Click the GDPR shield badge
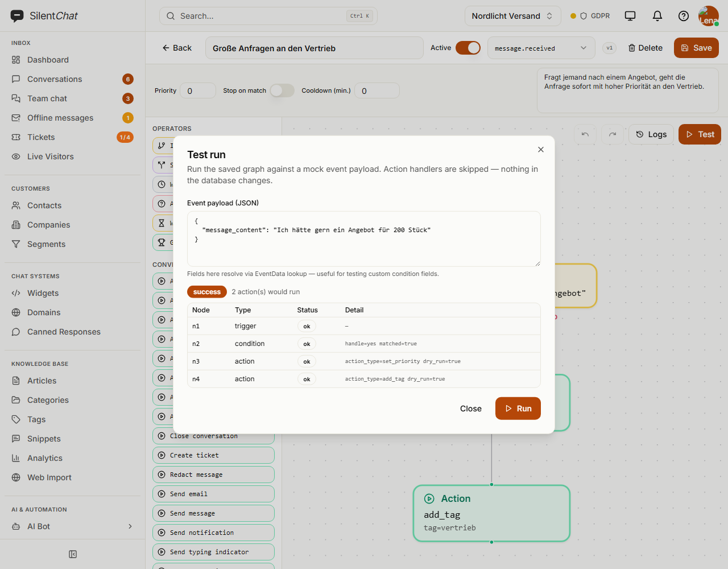Image resolution: width=728 pixels, height=569 pixels. click(590, 16)
